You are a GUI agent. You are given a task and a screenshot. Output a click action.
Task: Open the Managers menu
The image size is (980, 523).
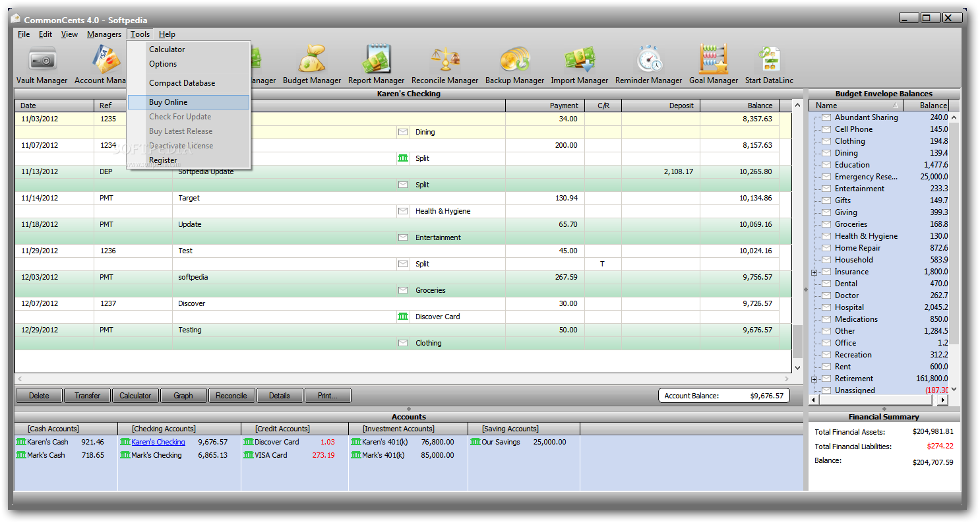pyautogui.click(x=104, y=34)
